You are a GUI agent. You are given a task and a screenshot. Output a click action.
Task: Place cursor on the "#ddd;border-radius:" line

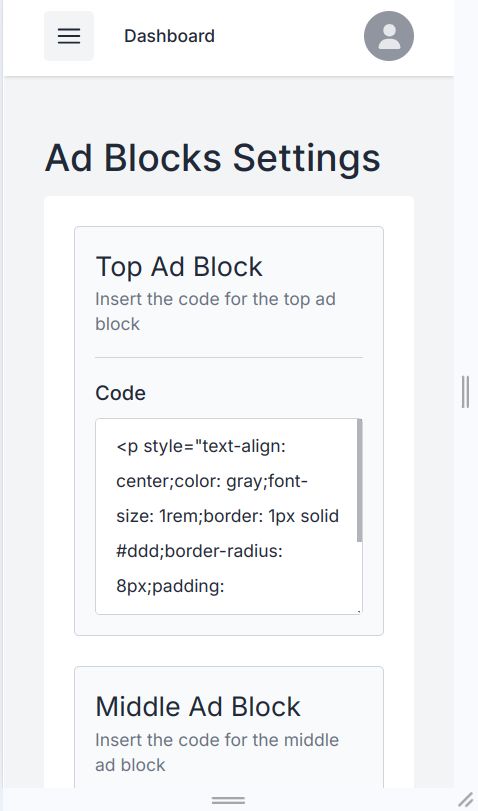tap(200, 551)
